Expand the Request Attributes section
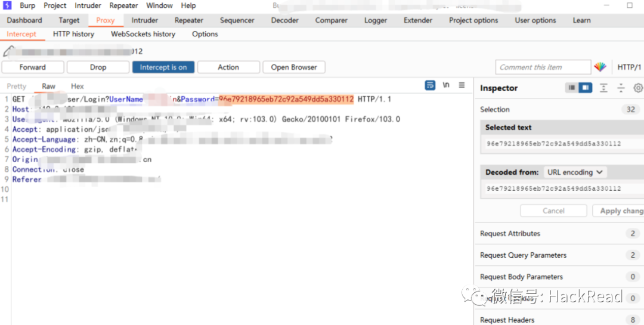644x325 pixels. (559, 233)
